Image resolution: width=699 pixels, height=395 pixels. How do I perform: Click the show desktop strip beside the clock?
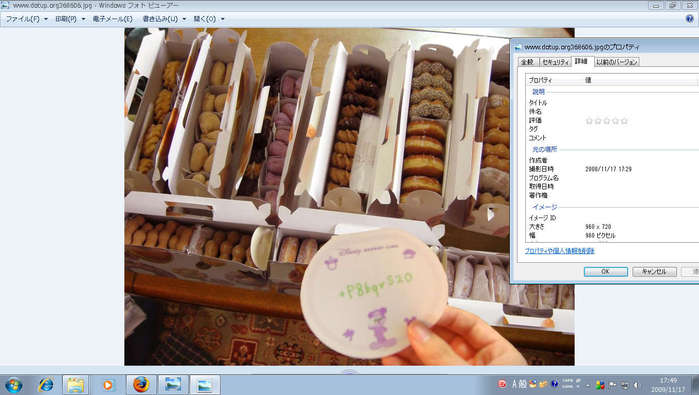pos(695,385)
